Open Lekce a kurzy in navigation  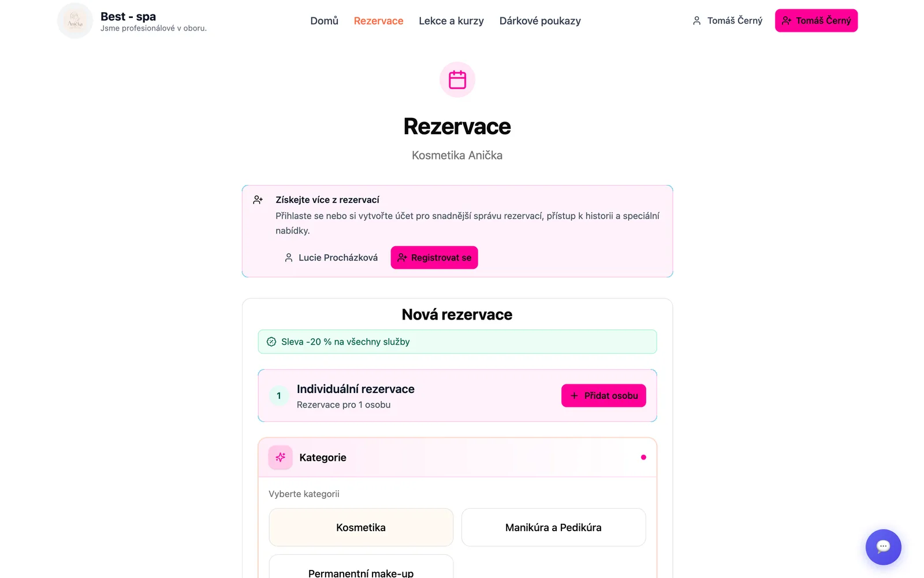(452, 21)
